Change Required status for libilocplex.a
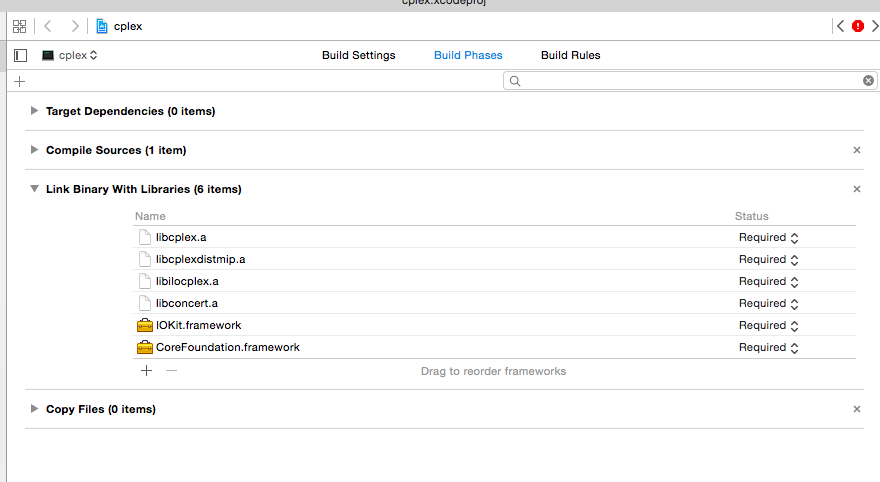This screenshot has height=482, width=880. click(768, 281)
